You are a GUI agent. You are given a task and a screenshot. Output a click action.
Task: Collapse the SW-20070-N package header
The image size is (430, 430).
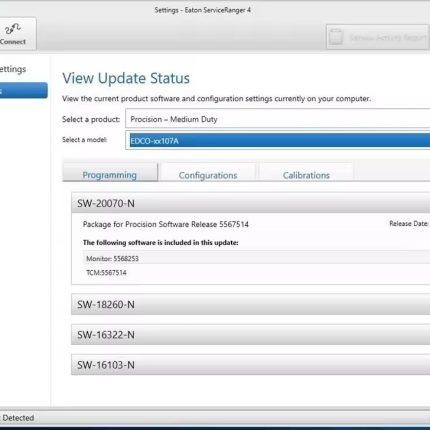pyautogui.click(x=251, y=203)
